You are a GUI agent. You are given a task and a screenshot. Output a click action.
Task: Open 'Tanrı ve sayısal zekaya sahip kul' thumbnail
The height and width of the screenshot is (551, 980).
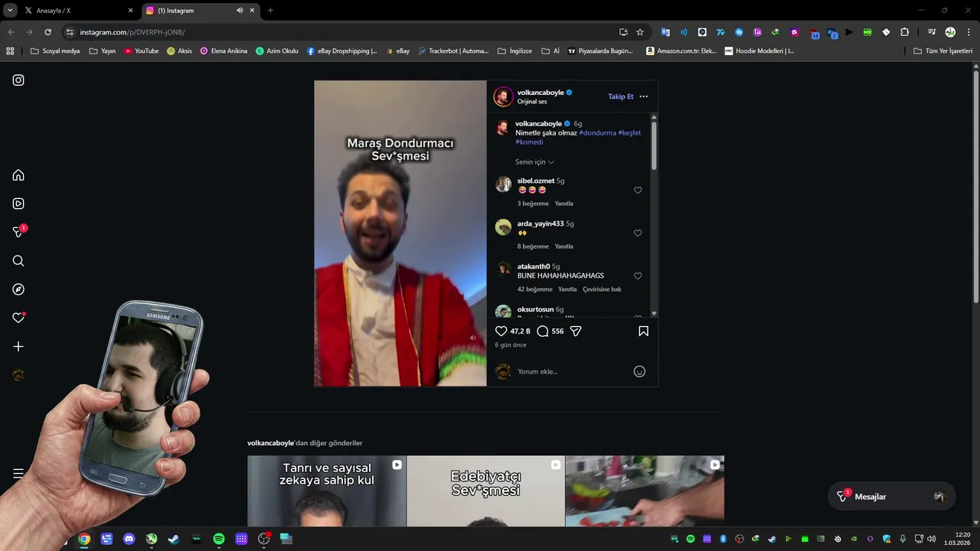tap(327, 491)
